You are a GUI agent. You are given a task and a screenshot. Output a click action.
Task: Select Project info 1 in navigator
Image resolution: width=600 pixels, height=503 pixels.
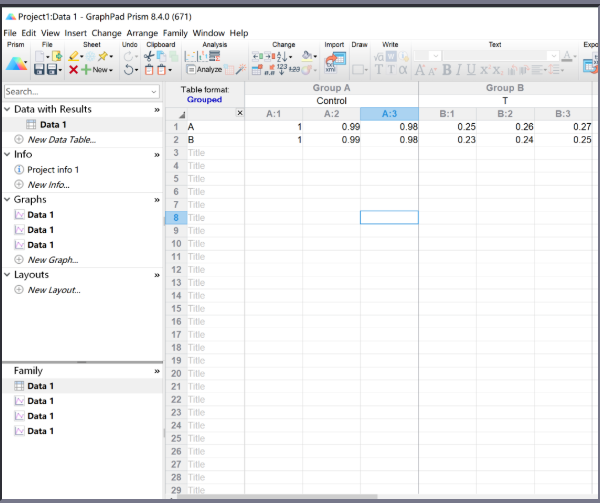(x=53, y=170)
